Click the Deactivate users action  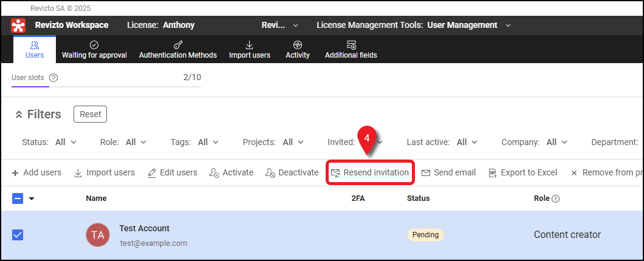coord(292,172)
